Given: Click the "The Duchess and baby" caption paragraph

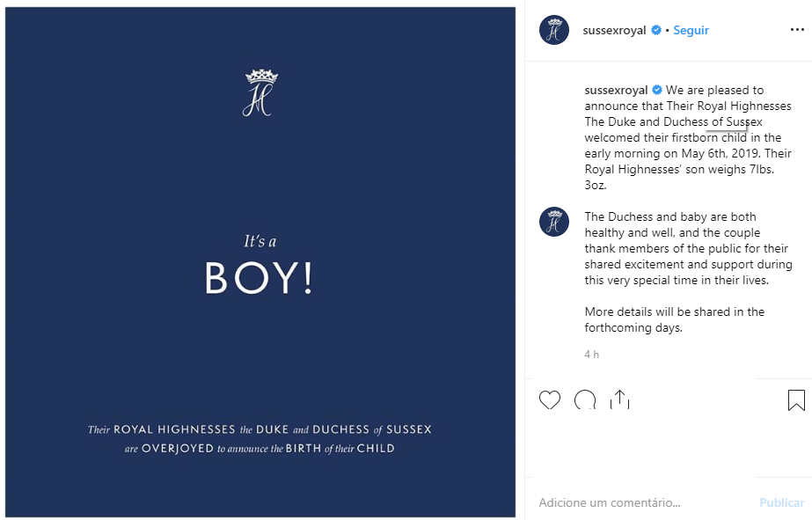Looking at the screenshot, I should click(x=688, y=248).
